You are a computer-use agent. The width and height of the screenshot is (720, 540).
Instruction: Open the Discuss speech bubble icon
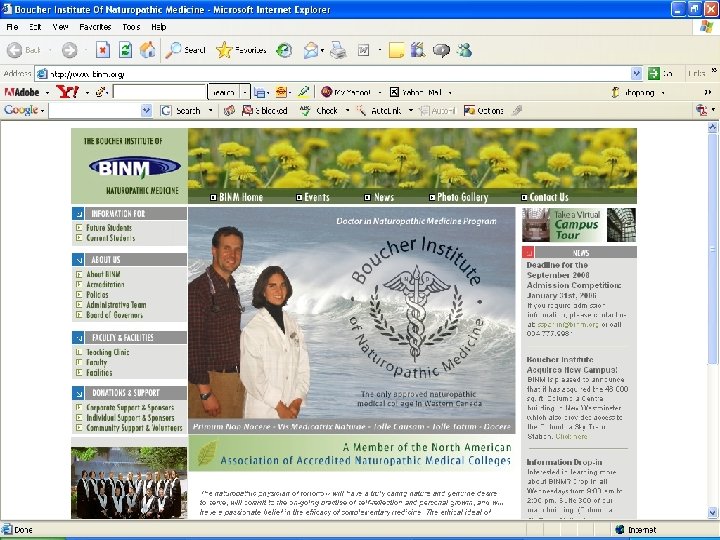click(x=441, y=50)
